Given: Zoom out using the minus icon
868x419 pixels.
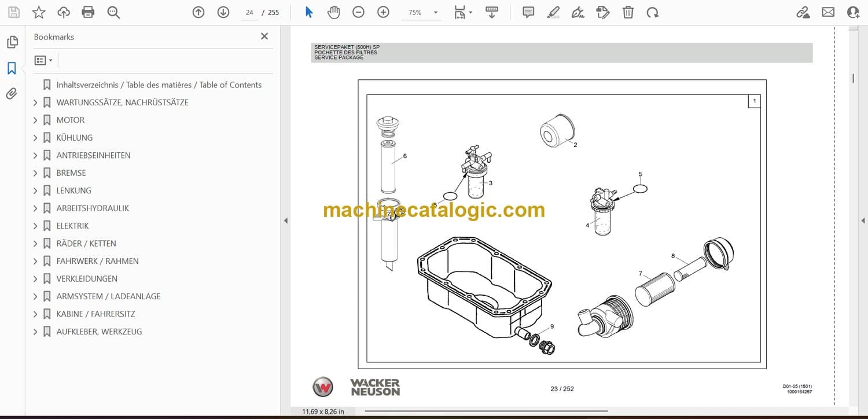Looking at the screenshot, I should point(358,12).
